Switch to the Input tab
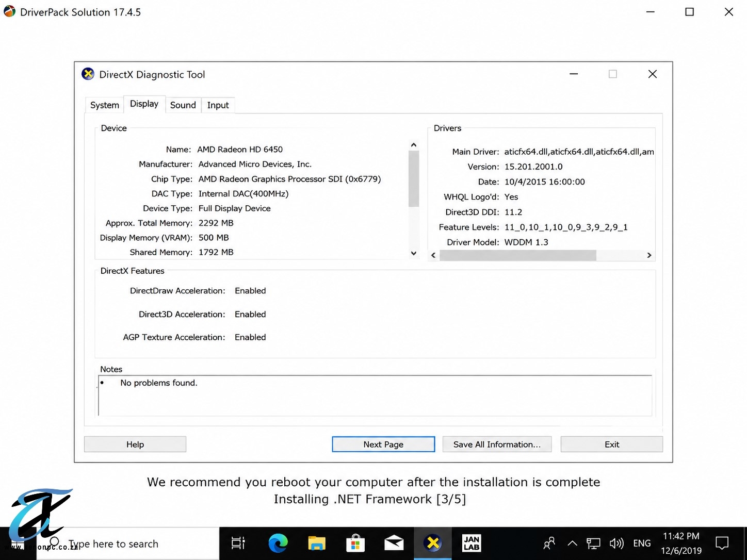747x560 pixels. (218, 105)
